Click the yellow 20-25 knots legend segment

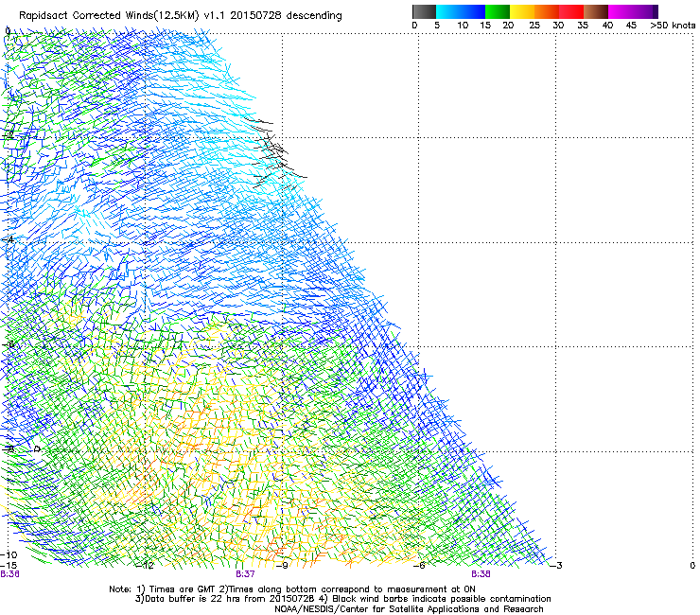(x=522, y=11)
